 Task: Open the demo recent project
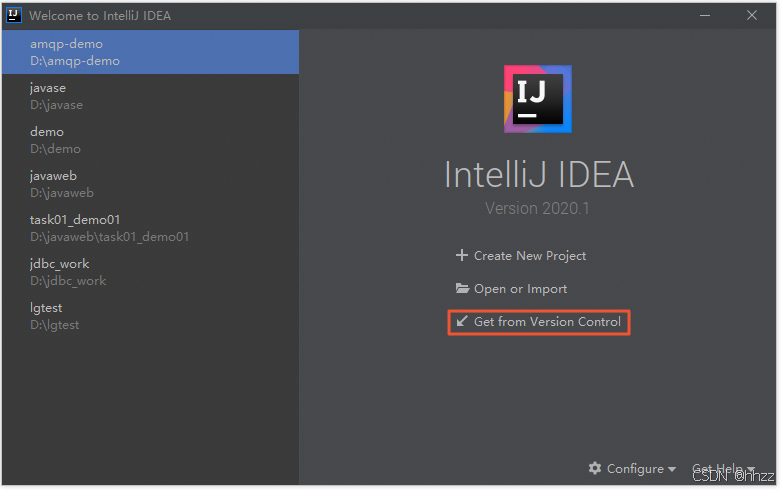150,140
